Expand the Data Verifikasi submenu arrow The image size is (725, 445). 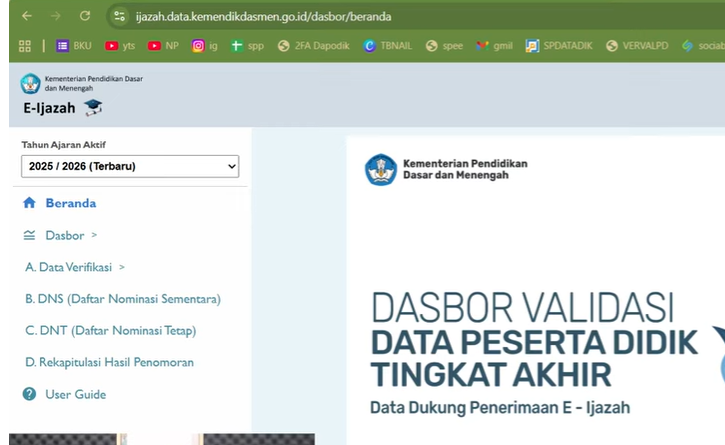(x=122, y=267)
